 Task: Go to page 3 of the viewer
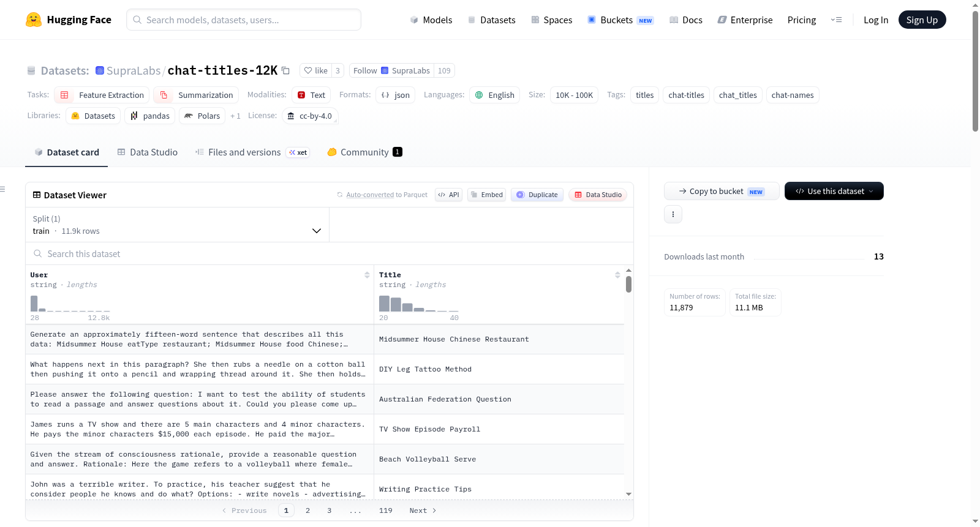[x=329, y=510]
